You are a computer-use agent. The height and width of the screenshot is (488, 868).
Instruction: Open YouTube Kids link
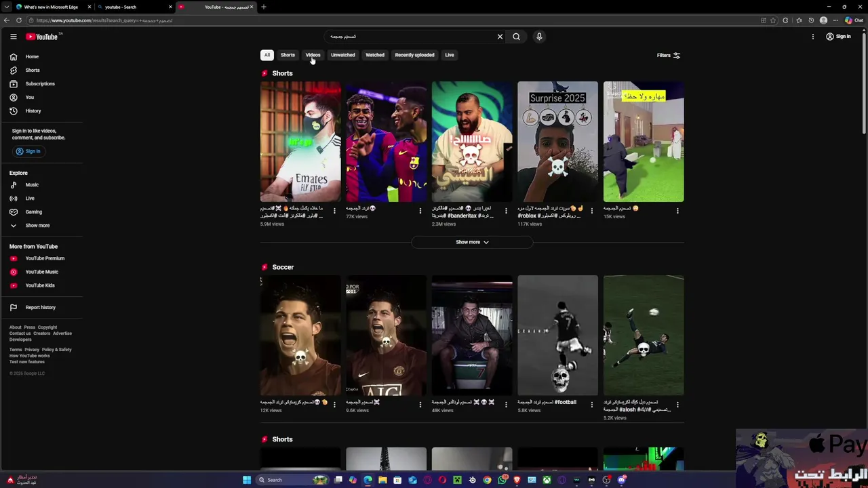41,285
